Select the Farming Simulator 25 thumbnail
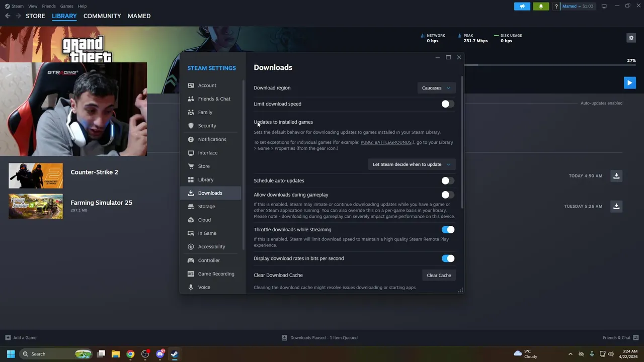Viewport: 644px width, 362px height. tap(36, 206)
